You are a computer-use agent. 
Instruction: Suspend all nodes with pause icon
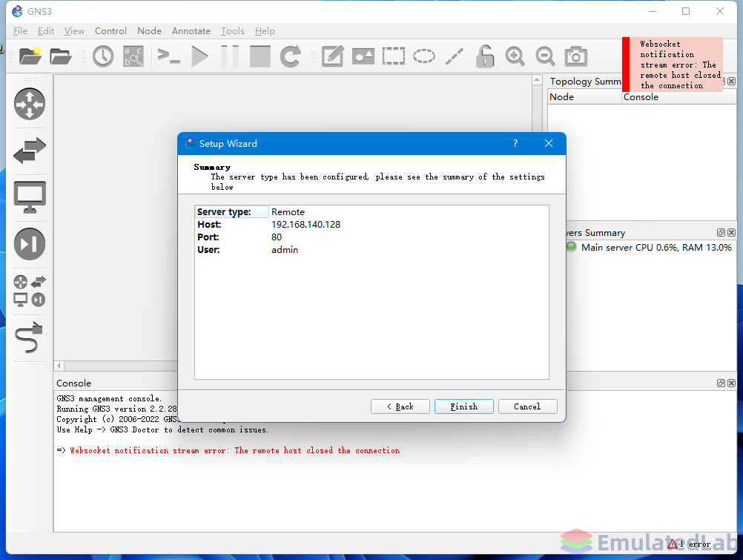(x=230, y=56)
